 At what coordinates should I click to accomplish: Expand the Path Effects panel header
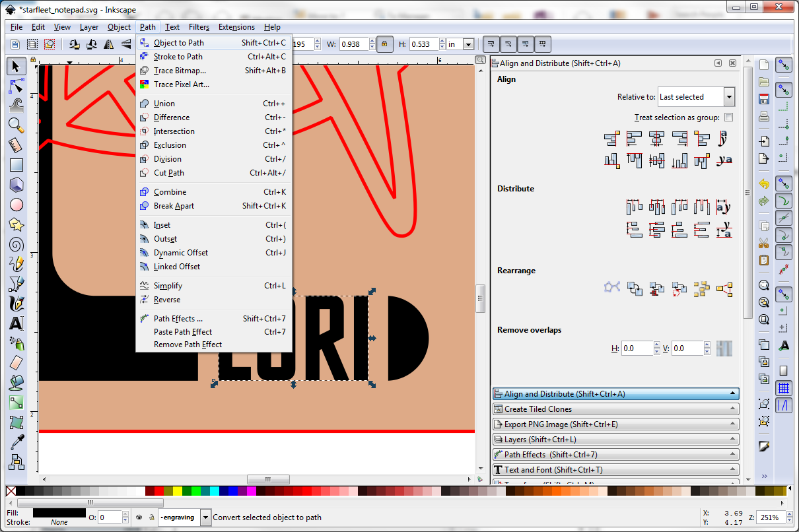[615, 455]
